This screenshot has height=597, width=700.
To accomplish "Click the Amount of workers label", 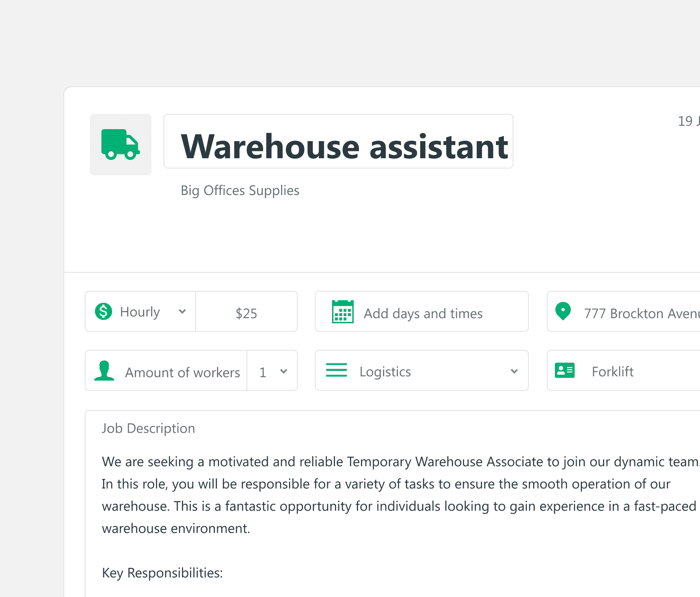I will [x=182, y=372].
